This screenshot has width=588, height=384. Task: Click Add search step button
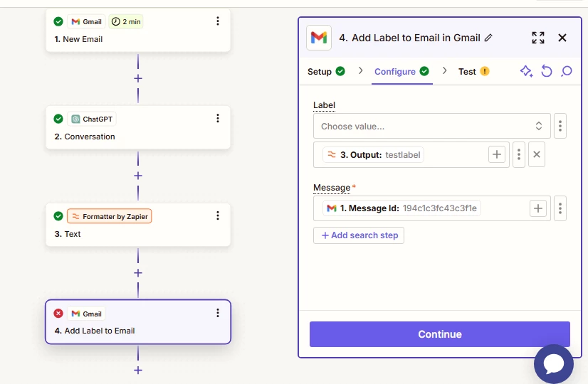click(x=359, y=235)
